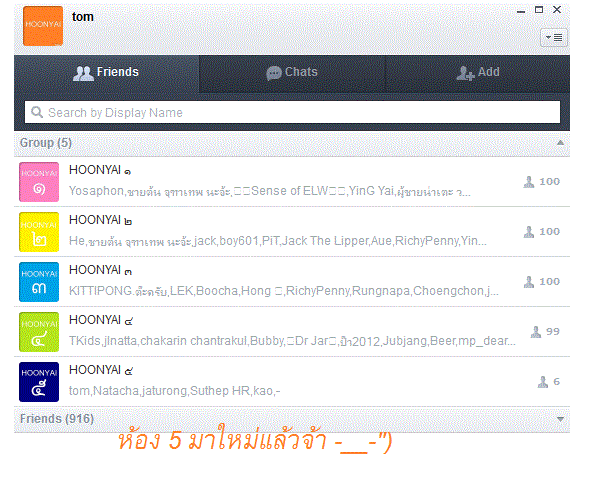Select member list starting with TKids
Screen dimensions: 590x493
[292, 341]
